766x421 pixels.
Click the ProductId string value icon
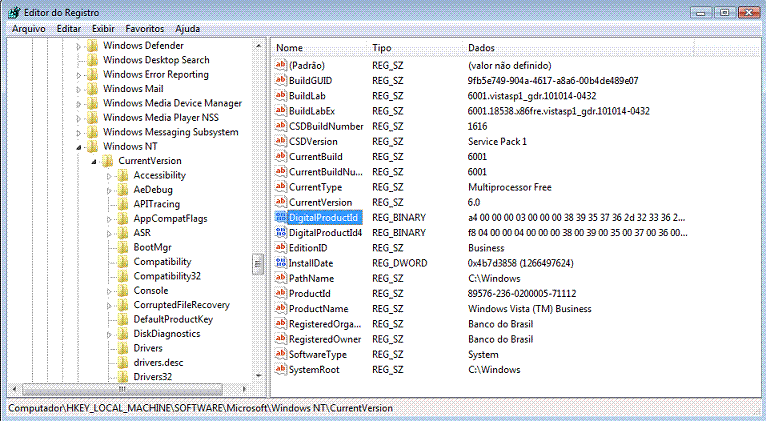coord(280,293)
